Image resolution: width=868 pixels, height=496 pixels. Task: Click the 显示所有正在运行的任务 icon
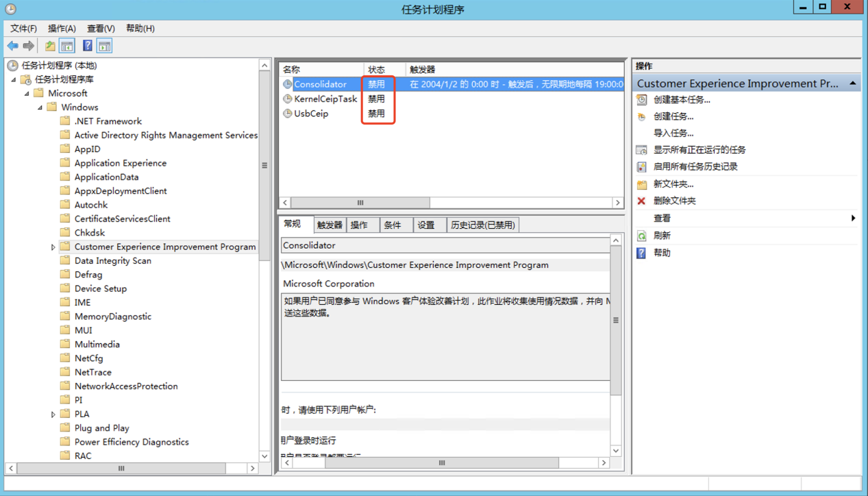[642, 149]
